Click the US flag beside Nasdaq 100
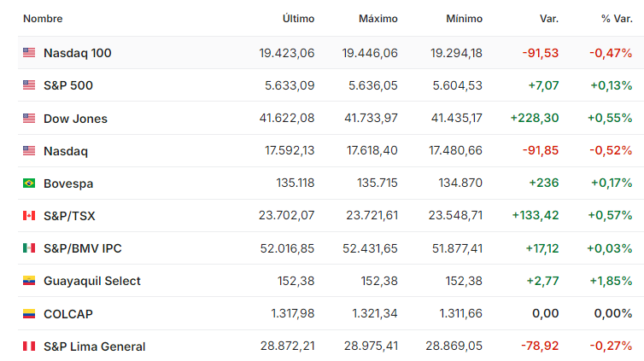The width and height of the screenshot is (644, 361). (x=29, y=53)
